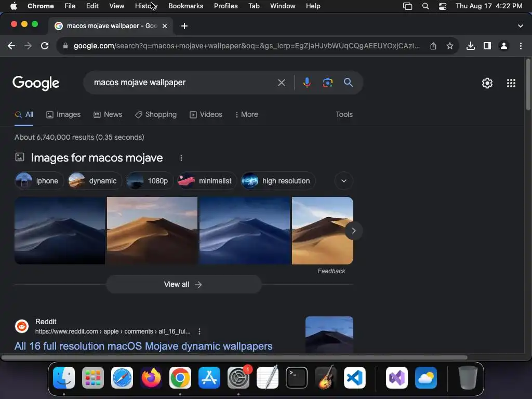Open the Window menu
This screenshot has height=399, width=532.
283,6
